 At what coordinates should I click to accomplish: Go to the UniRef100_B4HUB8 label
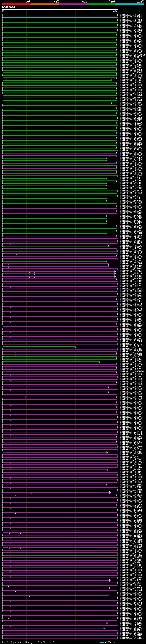pos(131,565)
